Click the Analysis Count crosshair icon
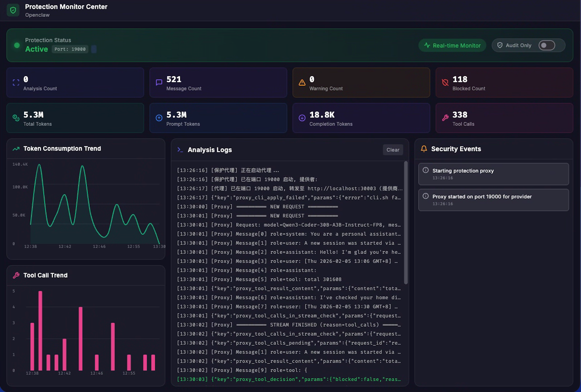Image resolution: width=581 pixels, height=392 pixels. click(16, 83)
